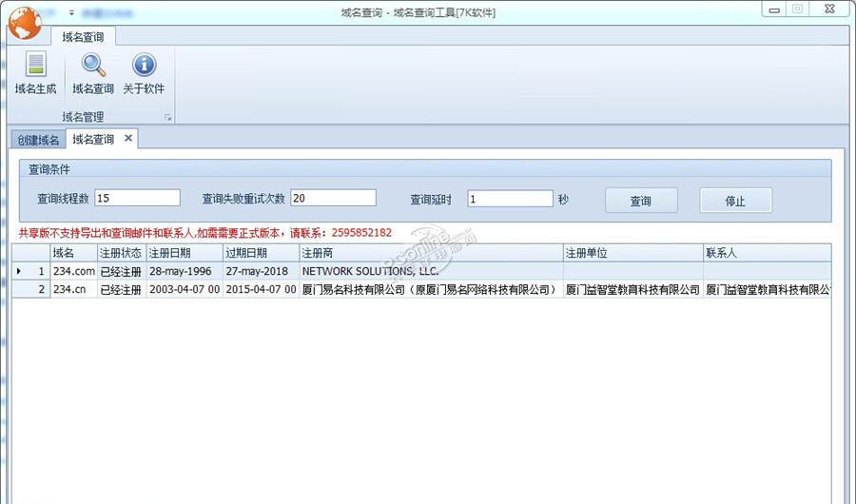This screenshot has width=856, height=504.
Task: Expand the 域名管理 group launcher arrow
Action: point(168,117)
